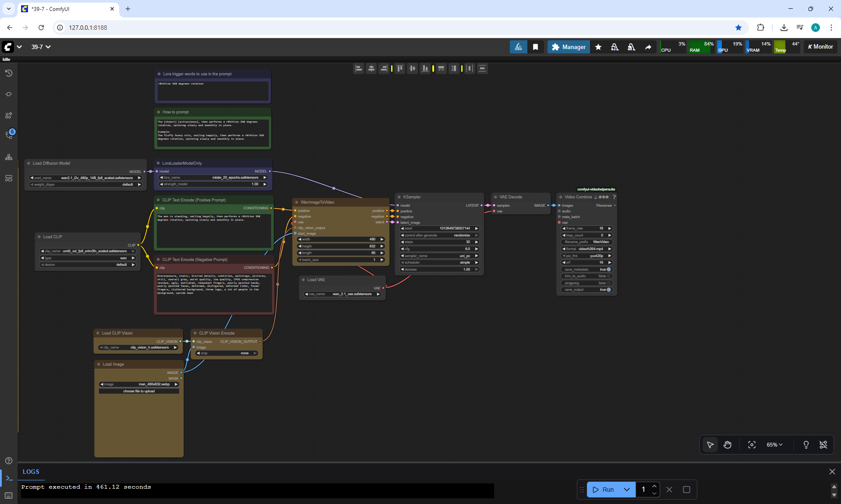The height and width of the screenshot is (504, 841).
Task: Open the queue history sidebar icon
Action: tap(9, 73)
